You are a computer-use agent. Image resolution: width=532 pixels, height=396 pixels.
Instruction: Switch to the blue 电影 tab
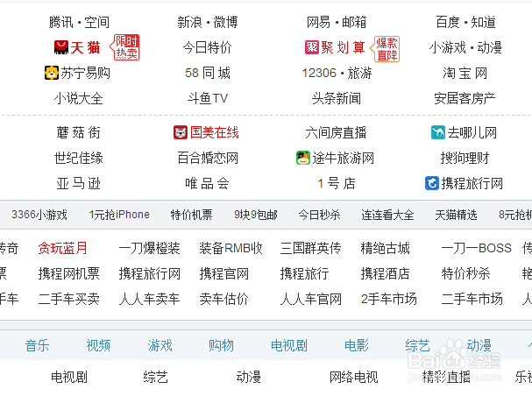pyautogui.click(x=357, y=345)
